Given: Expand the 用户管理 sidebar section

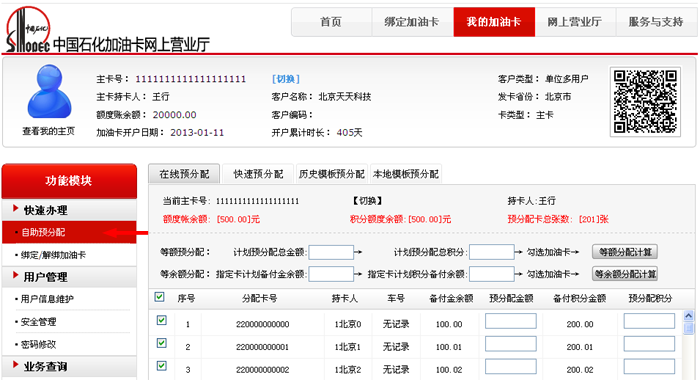Looking at the screenshot, I should (x=69, y=277).
